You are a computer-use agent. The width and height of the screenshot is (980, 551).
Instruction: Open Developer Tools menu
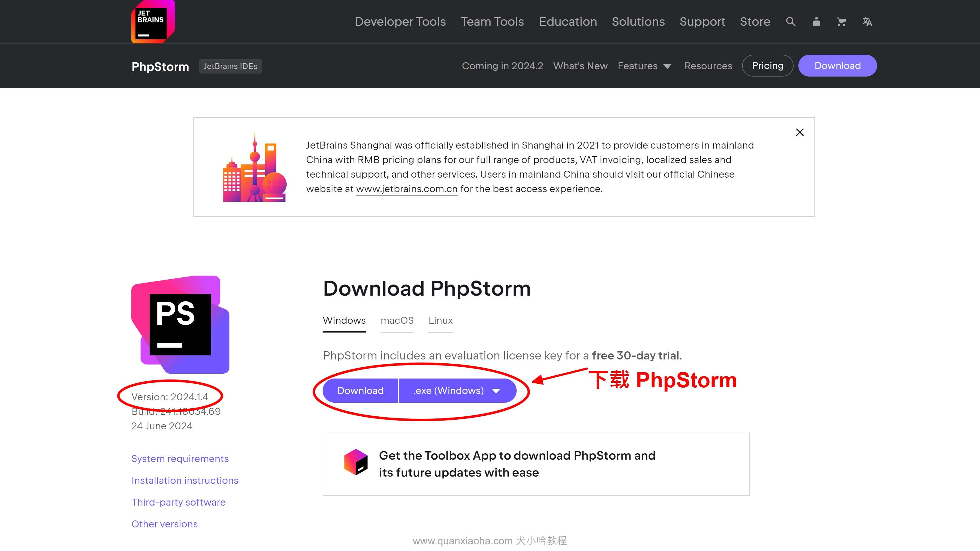point(400,22)
